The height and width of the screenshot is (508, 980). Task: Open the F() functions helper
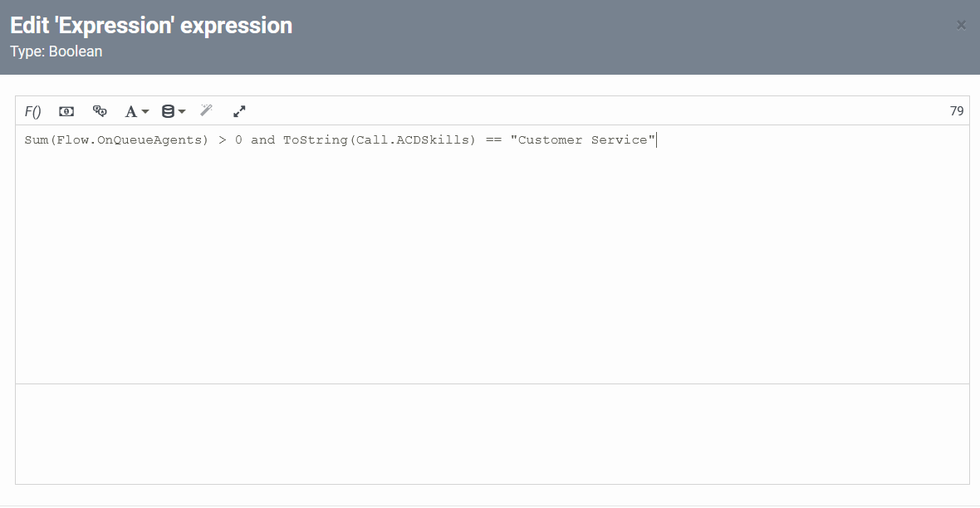pyautogui.click(x=33, y=111)
